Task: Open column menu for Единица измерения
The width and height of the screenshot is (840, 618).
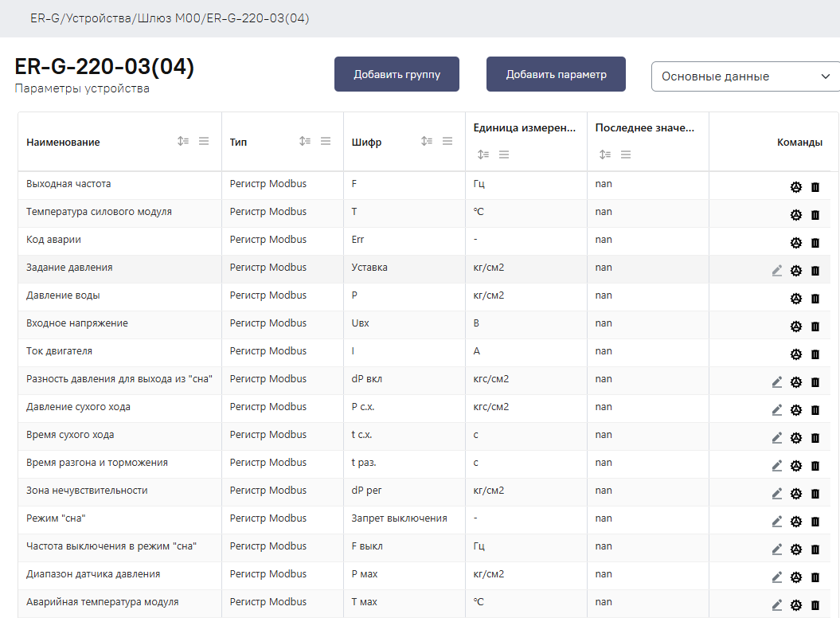Action: click(x=504, y=154)
